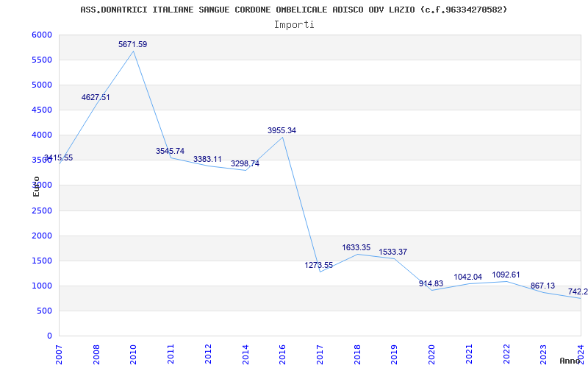Click the x-axis year 2016
The height and width of the screenshot is (368, 588).
(283, 354)
